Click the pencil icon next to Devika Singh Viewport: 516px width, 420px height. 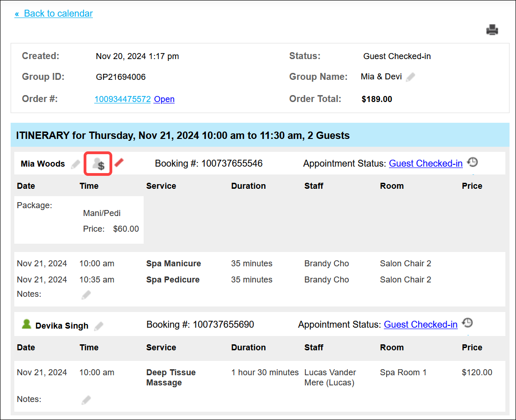tap(99, 326)
